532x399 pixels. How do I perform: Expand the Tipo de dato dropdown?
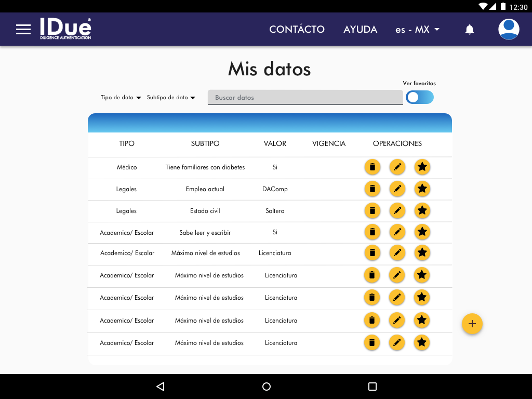click(121, 98)
